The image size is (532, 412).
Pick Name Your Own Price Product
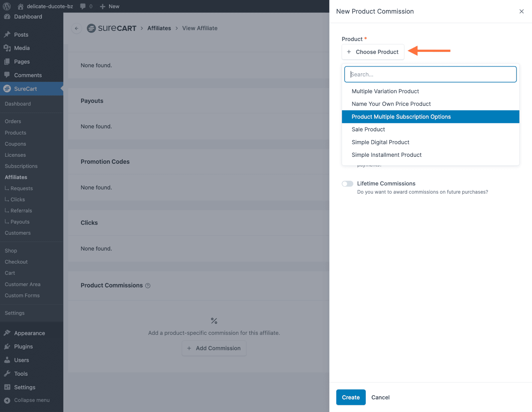[391, 104]
